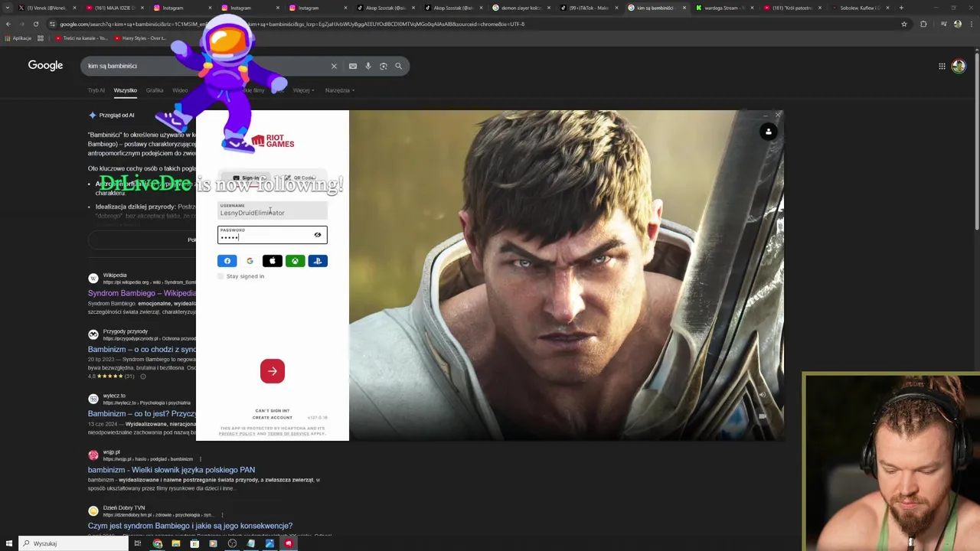The width and height of the screenshot is (980, 551).
Task: Open bambinizm Wielki słownik PAN result
Action: (171, 470)
